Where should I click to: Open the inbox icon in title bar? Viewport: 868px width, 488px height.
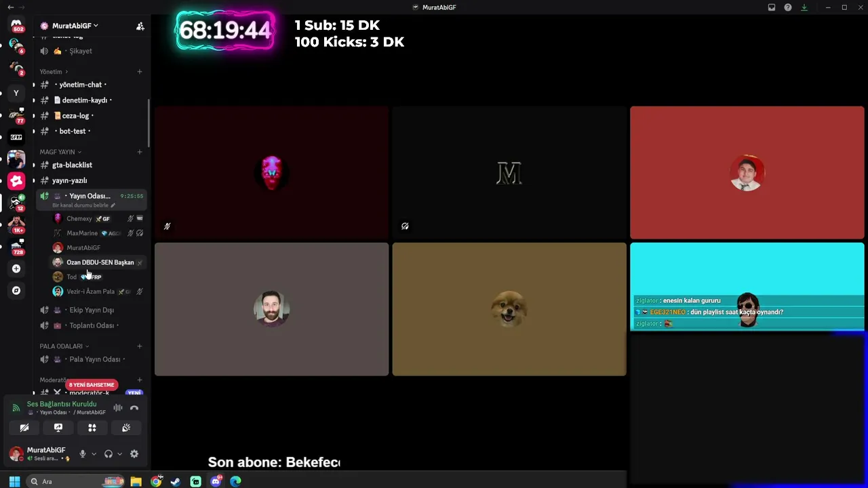[x=772, y=7]
